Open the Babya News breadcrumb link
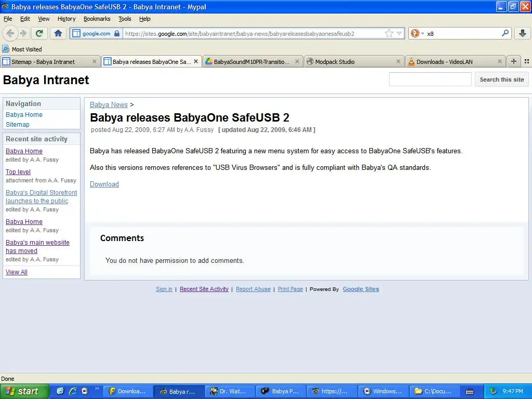The height and width of the screenshot is (399, 532). 109,105
